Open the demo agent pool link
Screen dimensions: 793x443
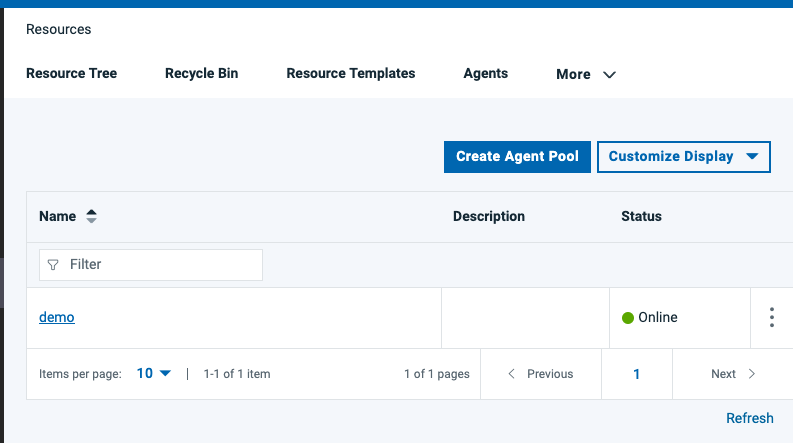point(57,317)
